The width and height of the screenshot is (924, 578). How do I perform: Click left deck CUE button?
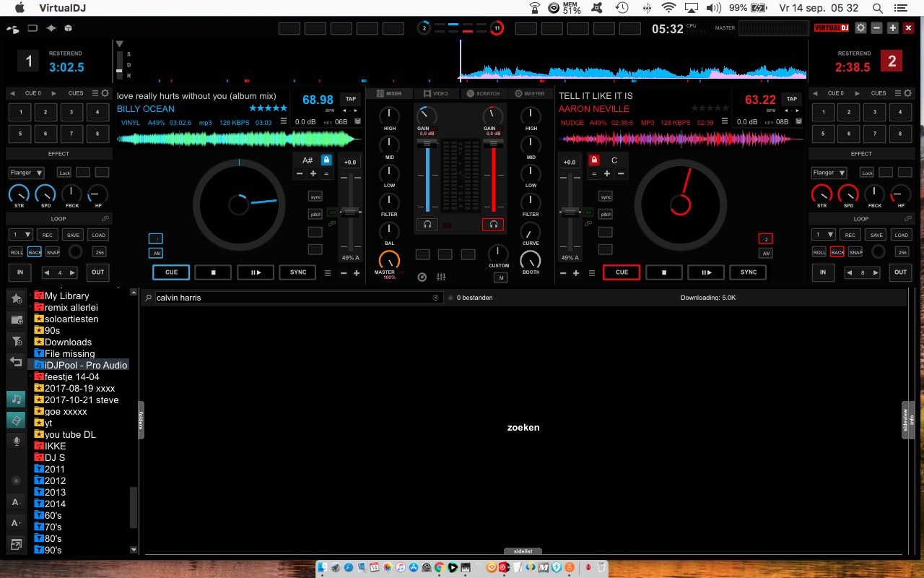click(171, 272)
